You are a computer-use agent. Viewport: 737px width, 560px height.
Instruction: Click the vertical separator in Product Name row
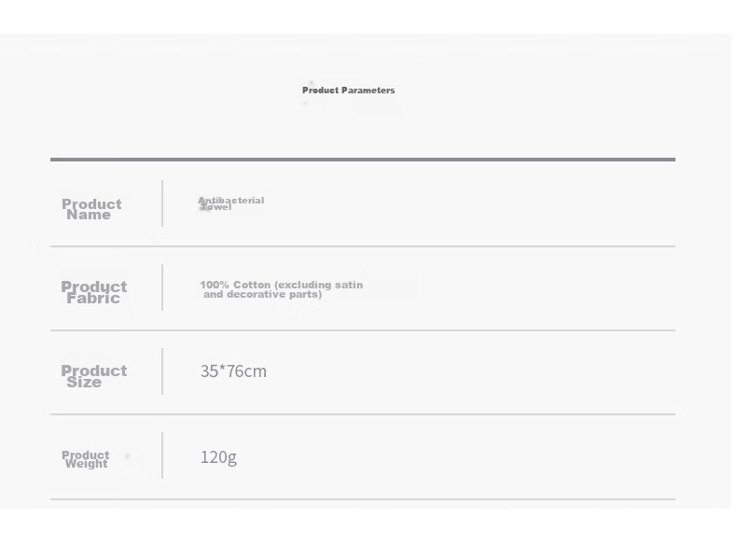pyautogui.click(x=162, y=203)
